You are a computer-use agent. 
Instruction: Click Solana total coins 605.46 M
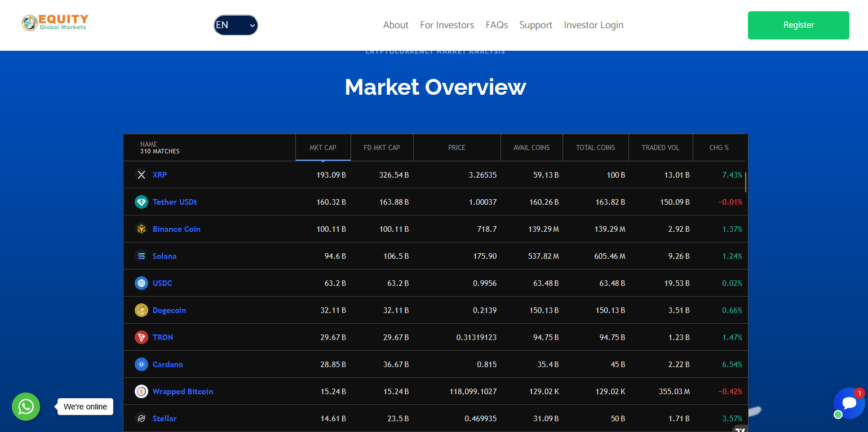610,256
